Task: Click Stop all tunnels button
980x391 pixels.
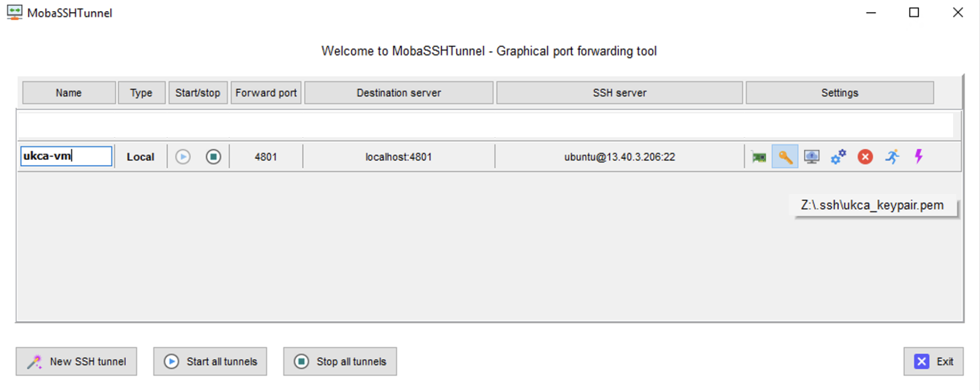Action: 340,362
